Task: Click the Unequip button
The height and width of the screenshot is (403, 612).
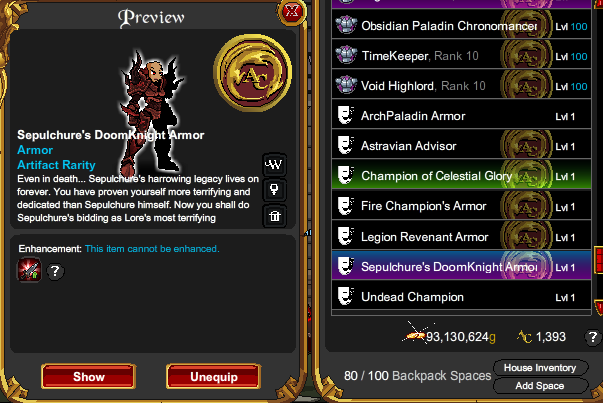Action: pos(213,376)
